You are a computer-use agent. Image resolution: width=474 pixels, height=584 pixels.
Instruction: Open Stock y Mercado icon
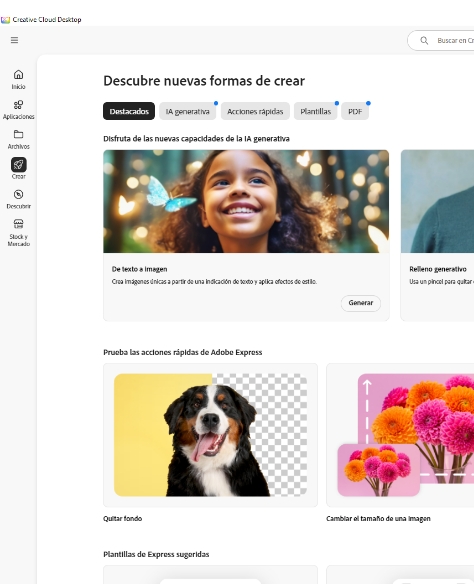tap(18, 224)
